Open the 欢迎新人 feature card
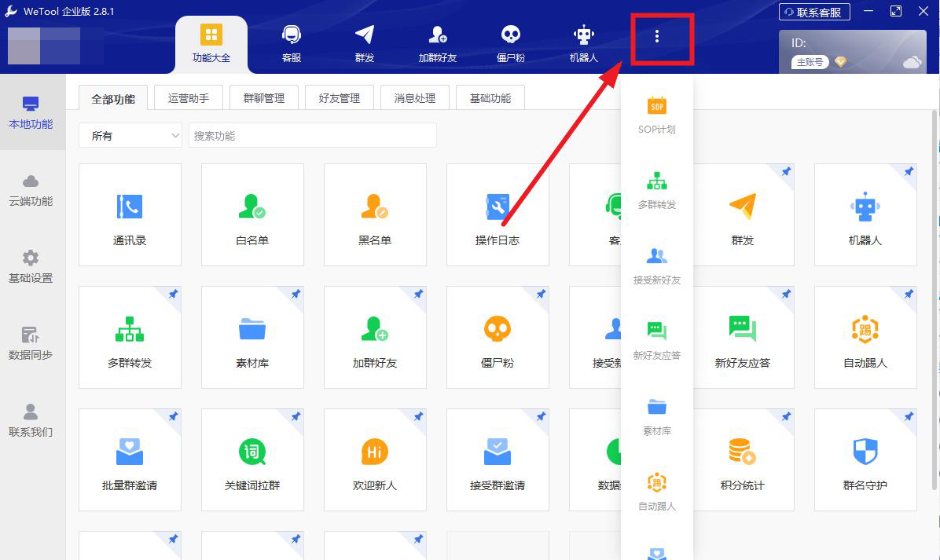 pos(375,460)
